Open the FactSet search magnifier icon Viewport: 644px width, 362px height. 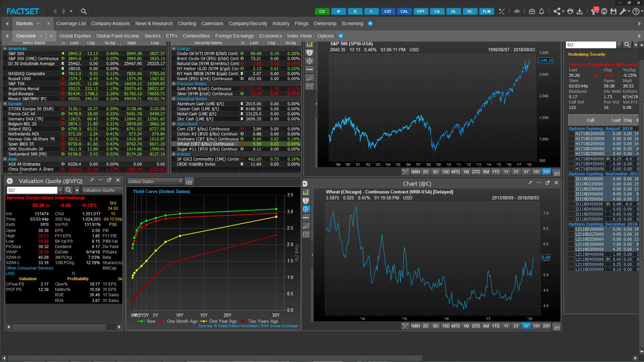pos(84,11)
